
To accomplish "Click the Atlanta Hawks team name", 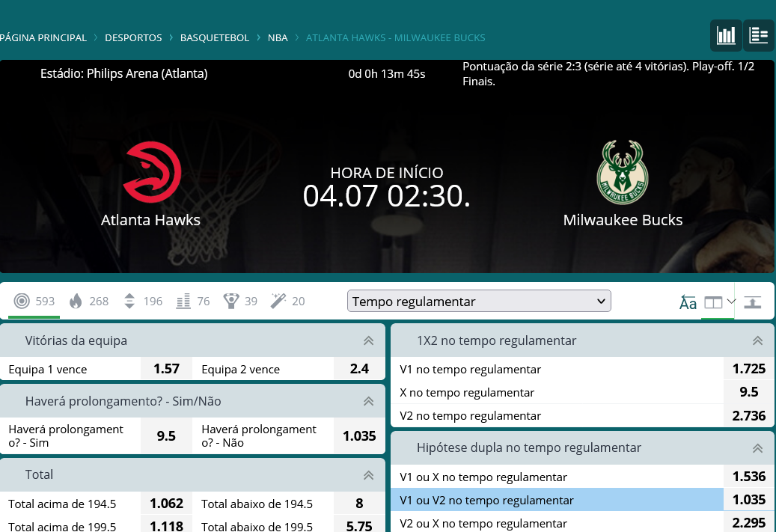I will click(x=150, y=220).
